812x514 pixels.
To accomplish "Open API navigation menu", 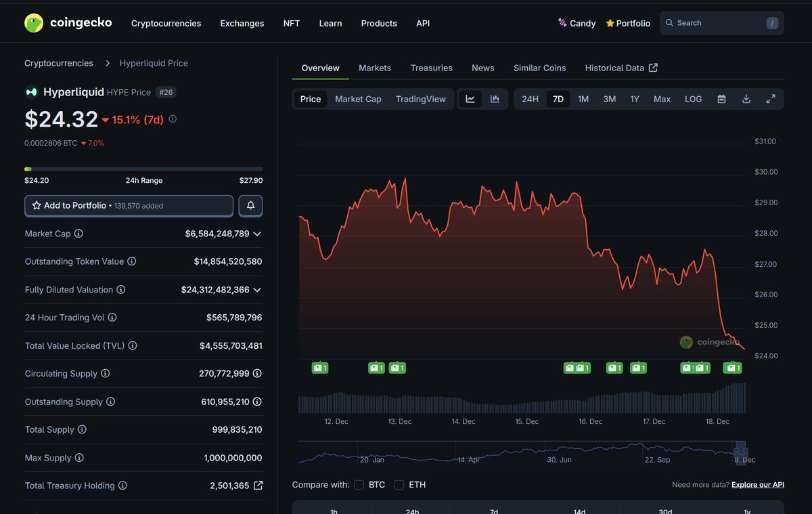I will (423, 23).
